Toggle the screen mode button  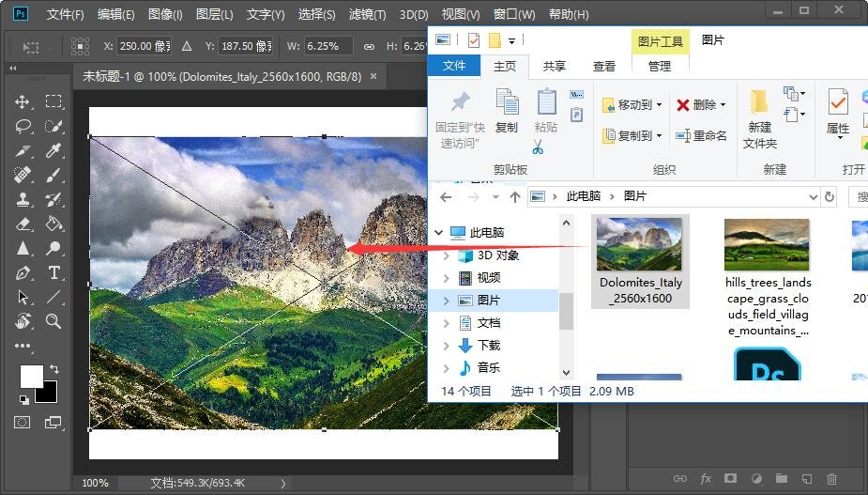click(53, 423)
